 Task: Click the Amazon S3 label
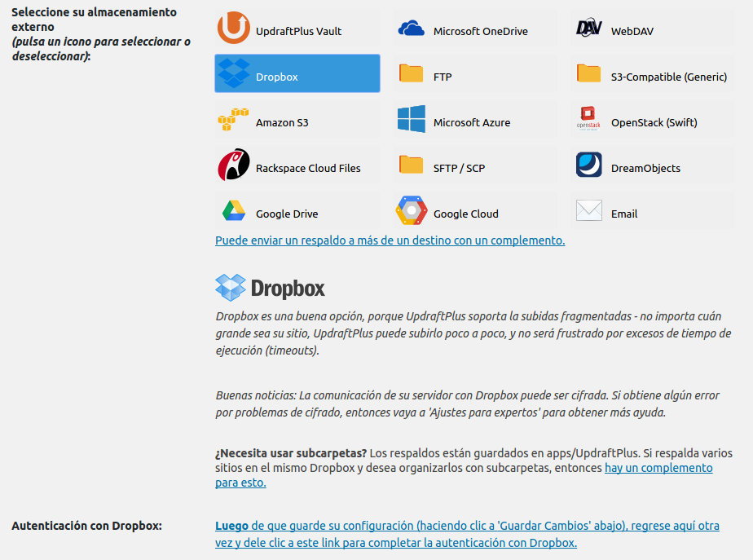click(282, 122)
